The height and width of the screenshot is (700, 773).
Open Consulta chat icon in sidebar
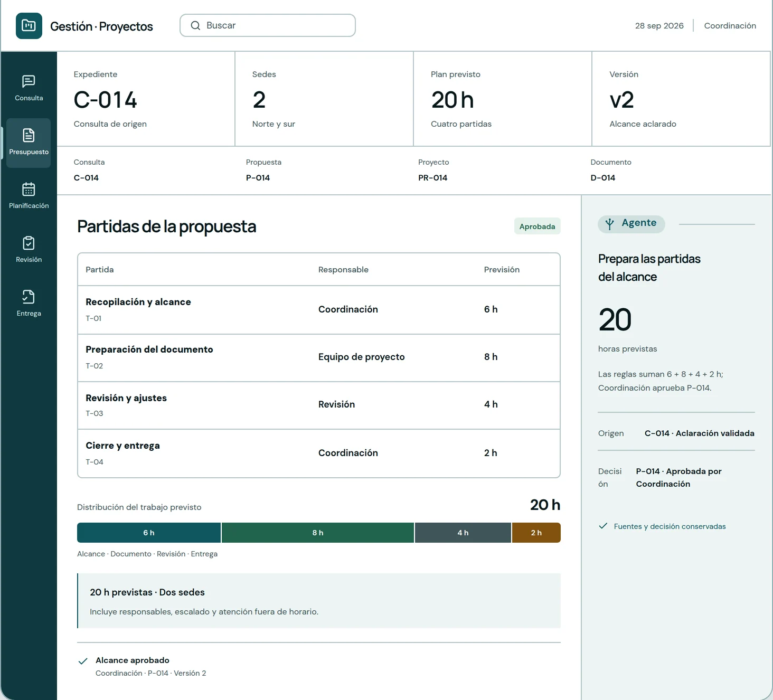pyautogui.click(x=29, y=81)
